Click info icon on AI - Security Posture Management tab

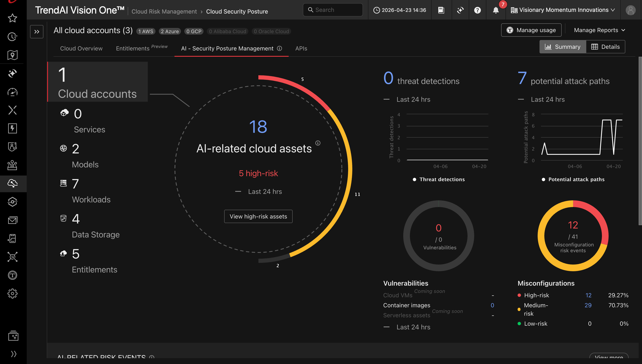point(280,48)
